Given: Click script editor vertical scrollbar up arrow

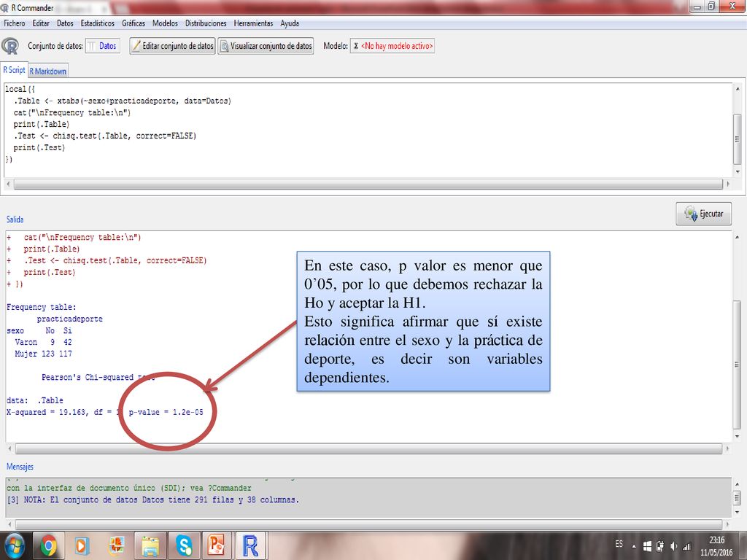Looking at the screenshot, I should tap(738, 88).
